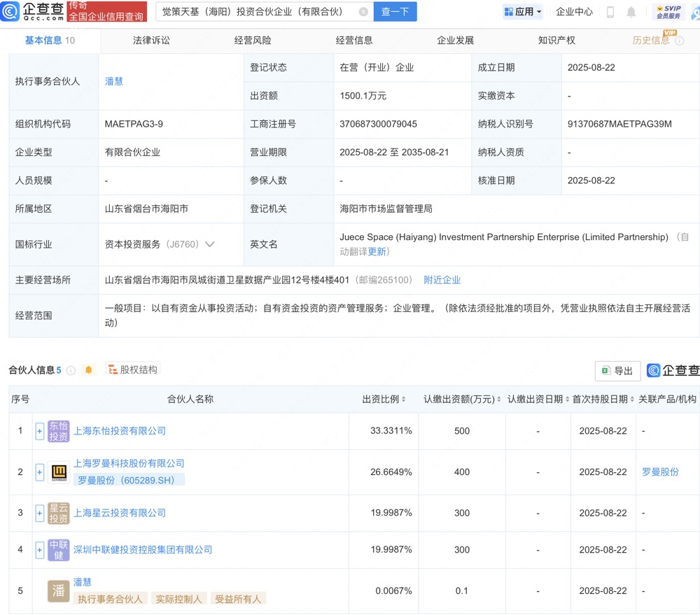Open the 罗曼科技 company logo
The image size is (700, 615).
(59, 472)
